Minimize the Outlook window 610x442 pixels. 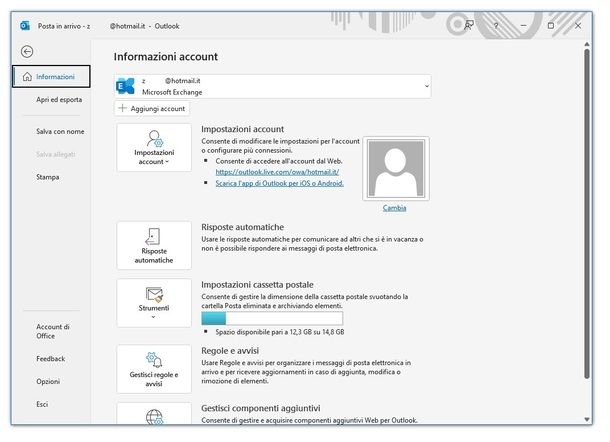click(523, 26)
